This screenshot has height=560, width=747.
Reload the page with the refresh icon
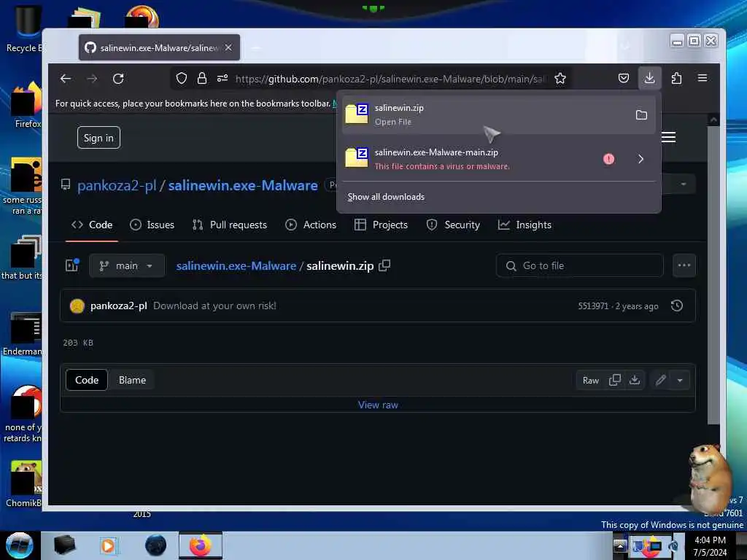(x=118, y=79)
